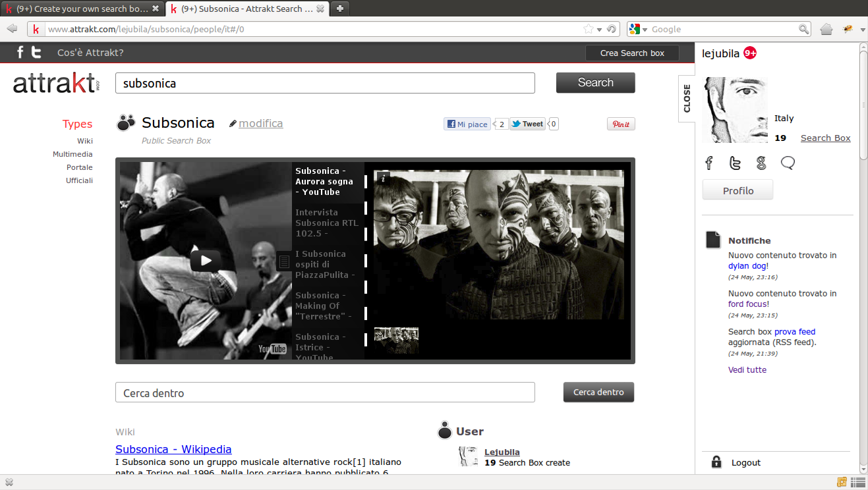Click the browser back arrow

coord(12,29)
